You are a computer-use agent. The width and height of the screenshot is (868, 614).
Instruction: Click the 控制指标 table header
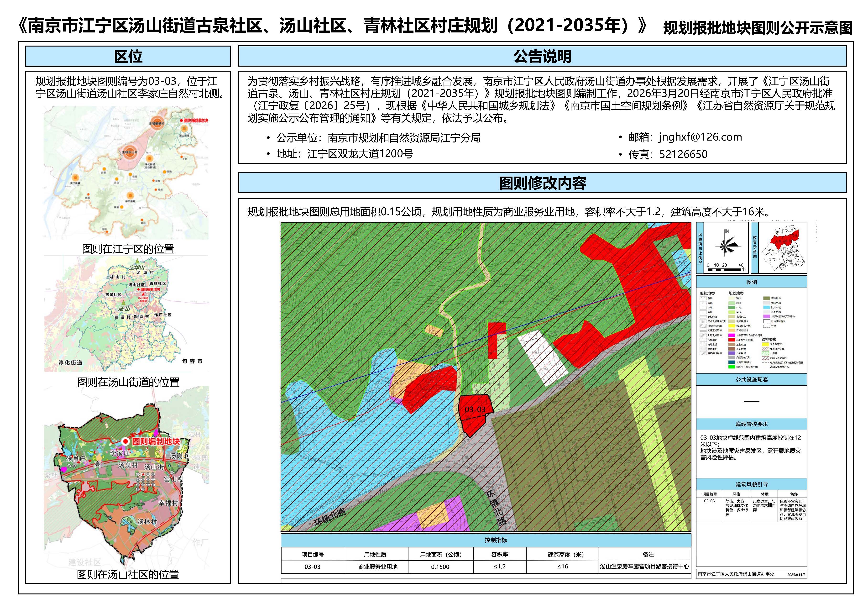496,540
